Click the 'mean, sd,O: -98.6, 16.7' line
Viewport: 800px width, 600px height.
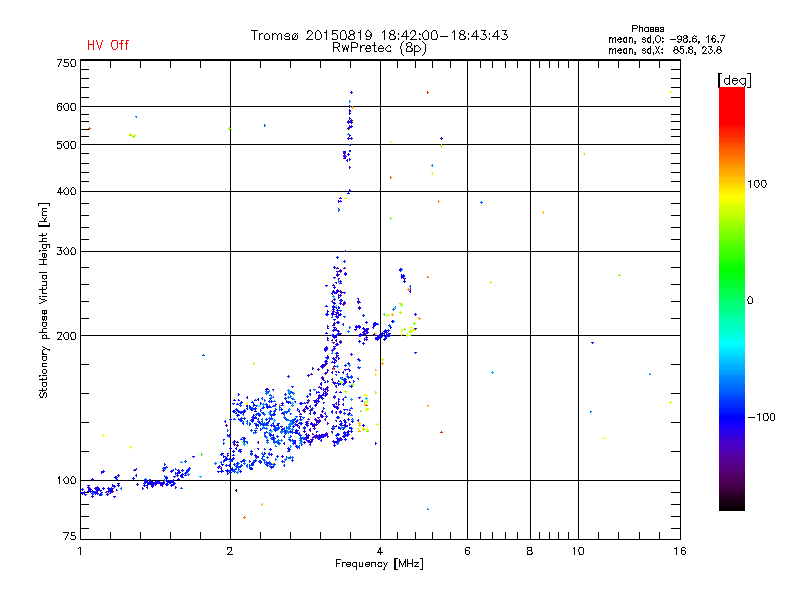click(x=666, y=39)
